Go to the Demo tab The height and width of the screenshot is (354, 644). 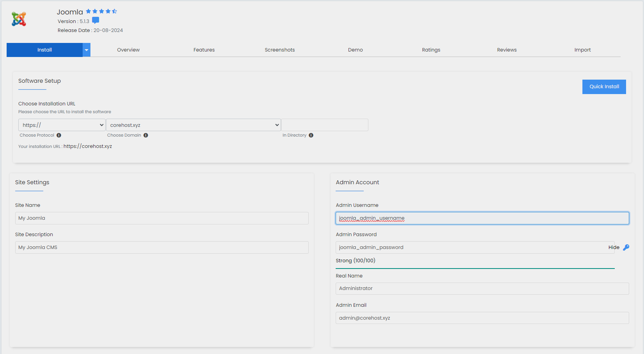tap(356, 50)
